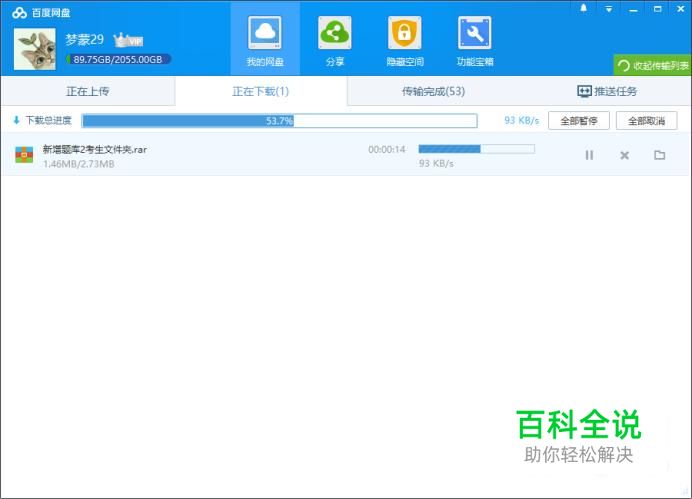Viewport: 692px width, 499px height.
Task: Click the down arrow icon before 下载总进度
Action: coord(16,120)
